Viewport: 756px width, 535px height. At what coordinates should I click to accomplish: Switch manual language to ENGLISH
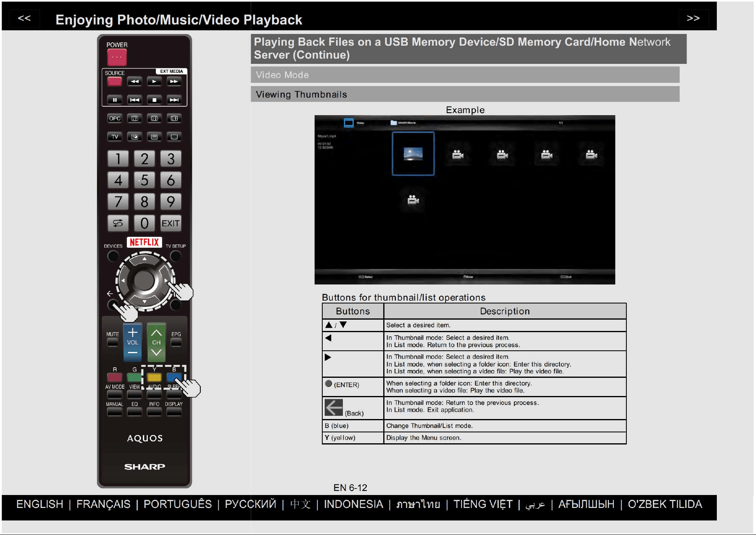coord(40,504)
